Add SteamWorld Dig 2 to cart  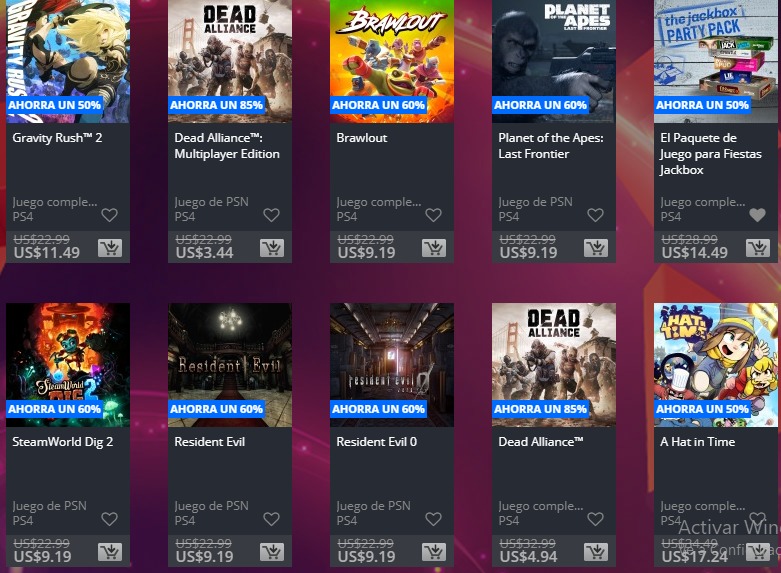coord(110,552)
